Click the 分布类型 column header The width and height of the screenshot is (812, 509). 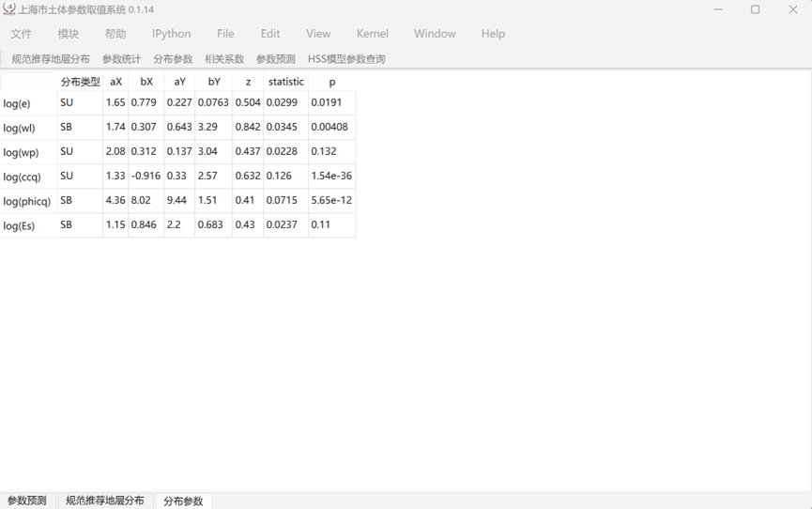point(80,82)
